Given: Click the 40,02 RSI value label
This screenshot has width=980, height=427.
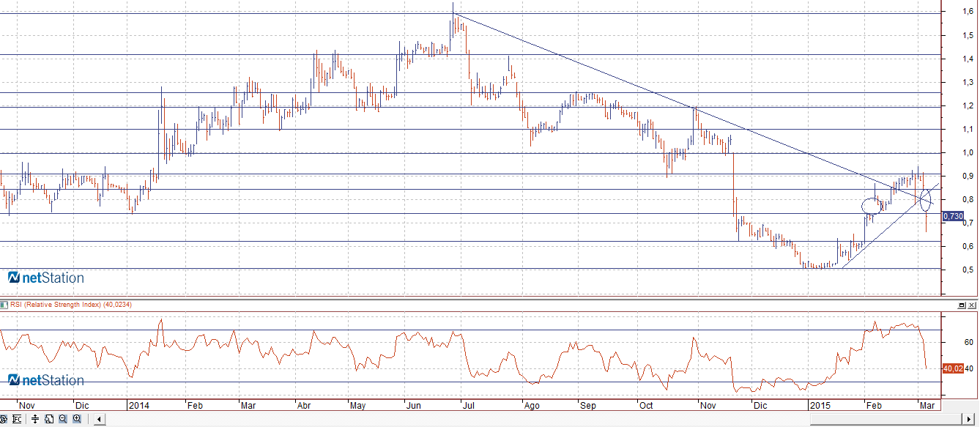Looking at the screenshot, I should click(x=953, y=368).
